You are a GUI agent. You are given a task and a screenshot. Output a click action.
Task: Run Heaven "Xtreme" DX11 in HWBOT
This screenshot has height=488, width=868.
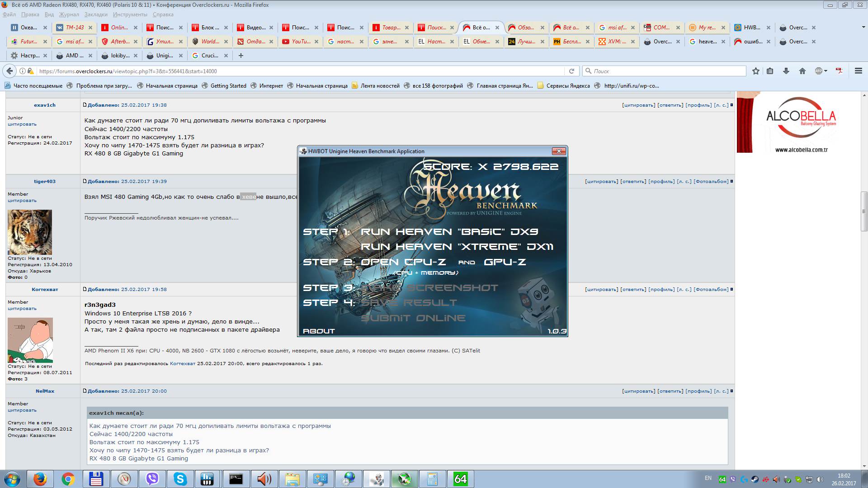457,247
